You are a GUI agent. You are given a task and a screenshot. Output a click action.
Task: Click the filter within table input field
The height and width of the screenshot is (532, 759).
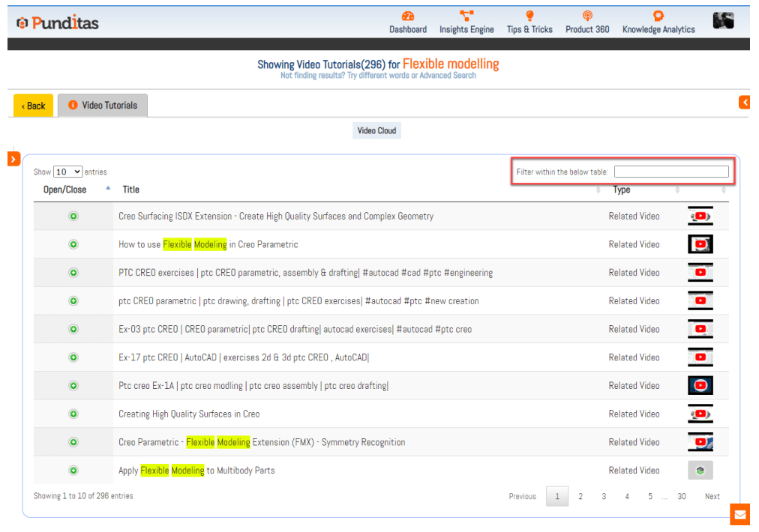(670, 172)
